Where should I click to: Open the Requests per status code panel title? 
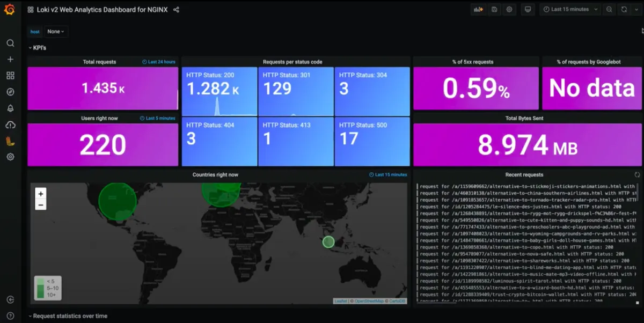click(292, 62)
